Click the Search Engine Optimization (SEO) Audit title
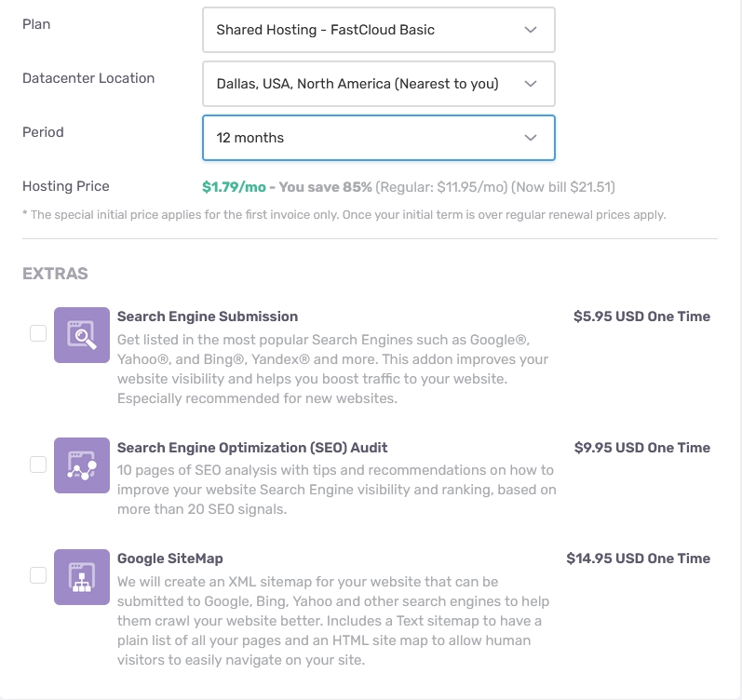The image size is (742, 700). 252,448
